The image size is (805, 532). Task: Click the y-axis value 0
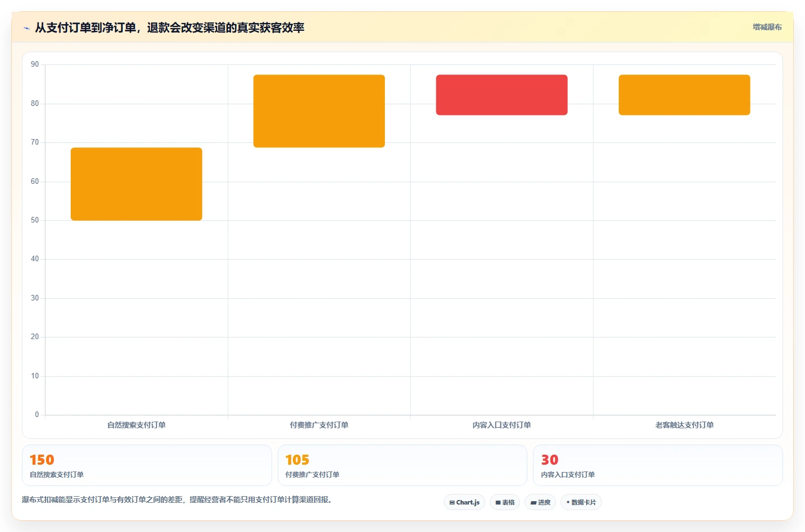(x=37, y=415)
